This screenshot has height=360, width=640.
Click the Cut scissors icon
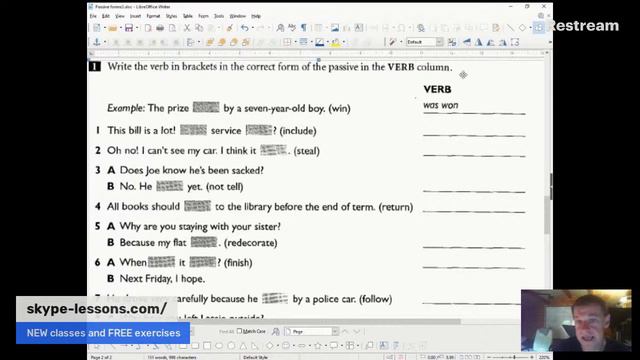tap(187, 28)
